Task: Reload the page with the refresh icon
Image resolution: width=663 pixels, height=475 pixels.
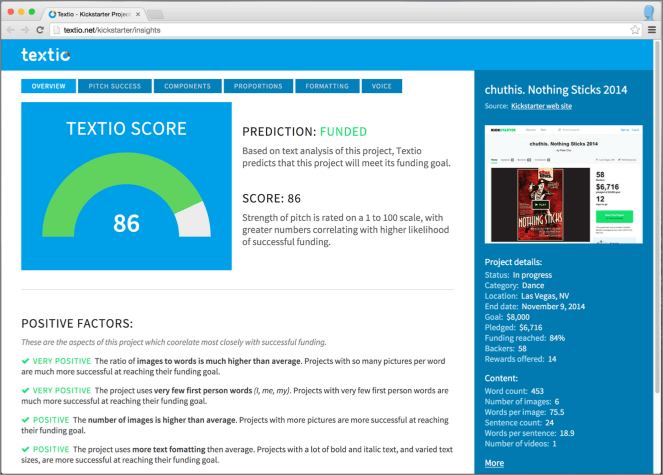Action: tap(40, 30)
